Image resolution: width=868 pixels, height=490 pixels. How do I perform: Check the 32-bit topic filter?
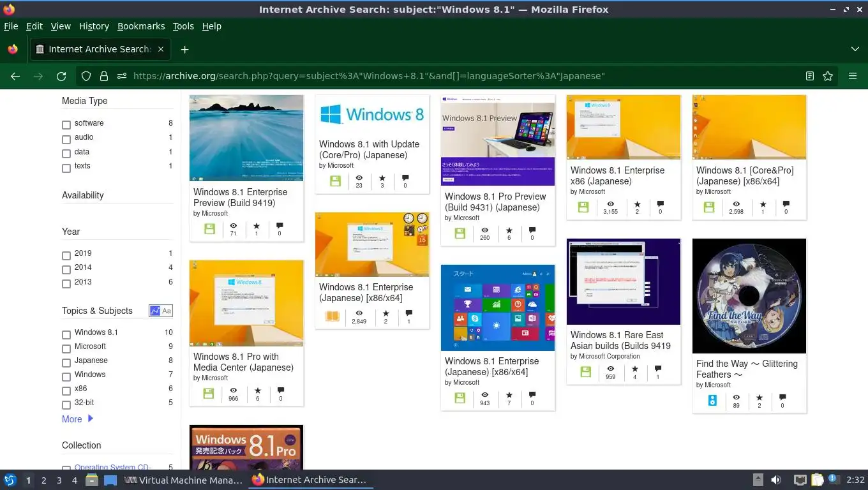click(x=66, y=405)
